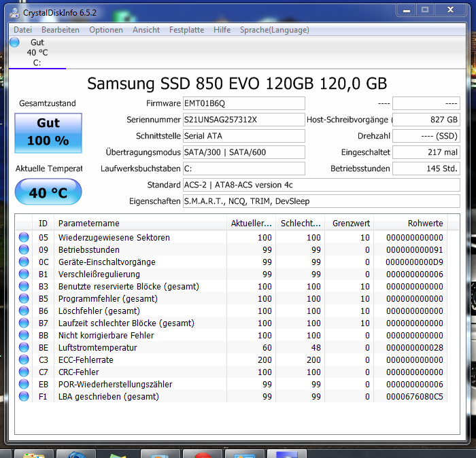This screenshot has width=476, height=458.
Task: Click the Parametername column header
Action: (x=140, y=224)
